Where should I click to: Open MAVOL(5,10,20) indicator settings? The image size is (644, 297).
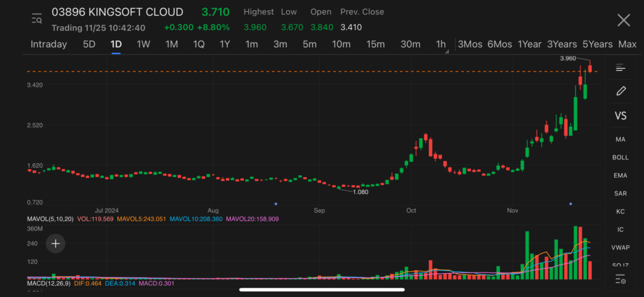pos(50,219)
